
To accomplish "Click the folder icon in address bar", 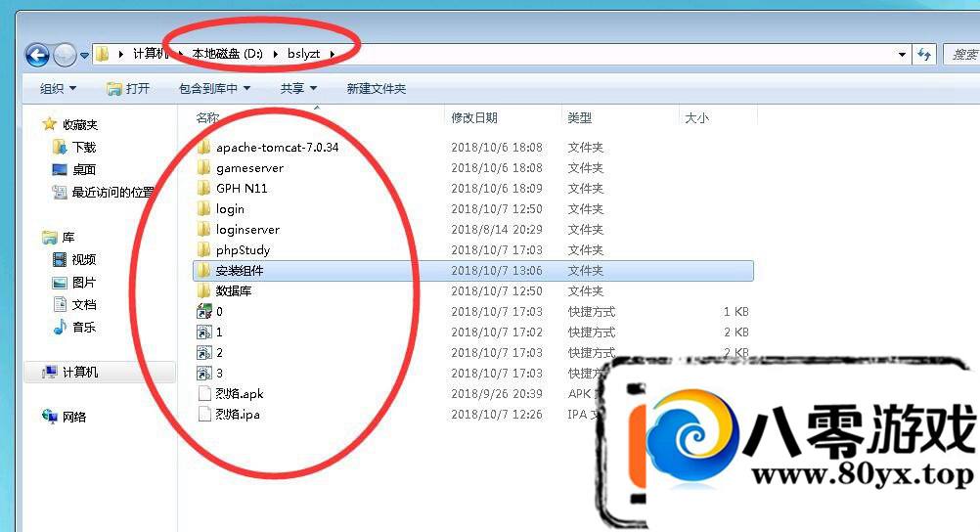I will pos(103,55).
